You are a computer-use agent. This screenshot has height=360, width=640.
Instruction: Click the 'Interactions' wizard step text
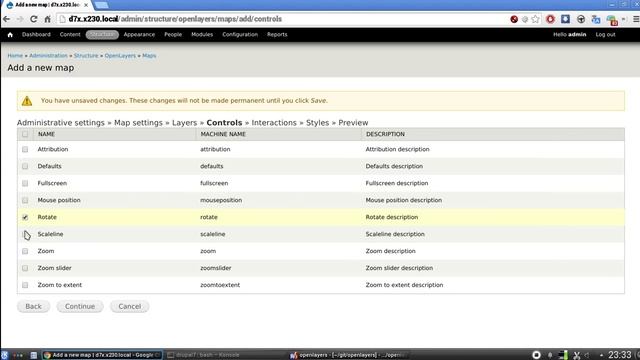[x=274, y=123]
